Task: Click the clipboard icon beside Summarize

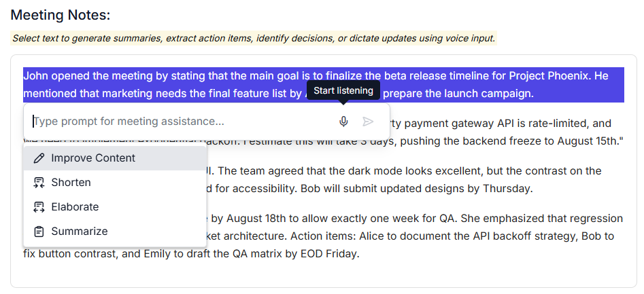Action: (x=39, y=232)
